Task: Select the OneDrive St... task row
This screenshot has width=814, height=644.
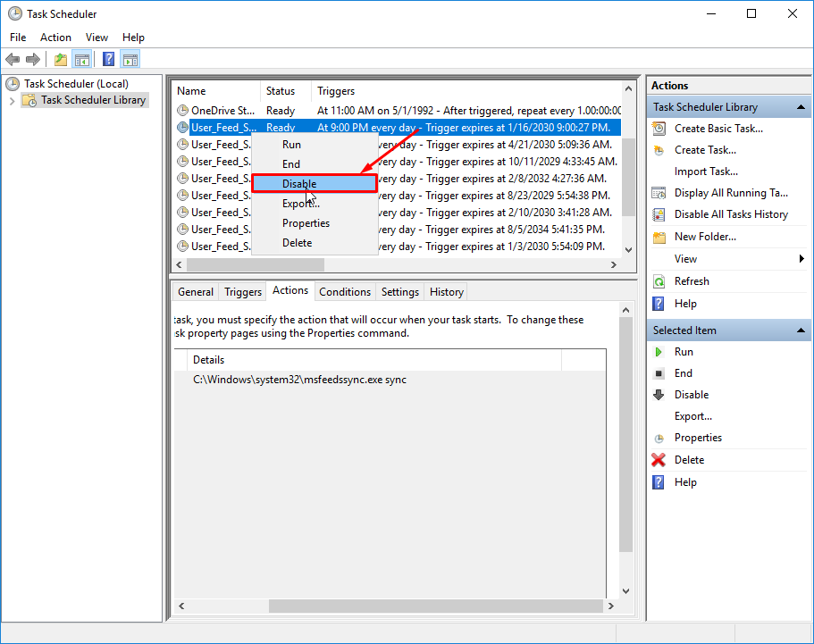Action: coord(398,111)
